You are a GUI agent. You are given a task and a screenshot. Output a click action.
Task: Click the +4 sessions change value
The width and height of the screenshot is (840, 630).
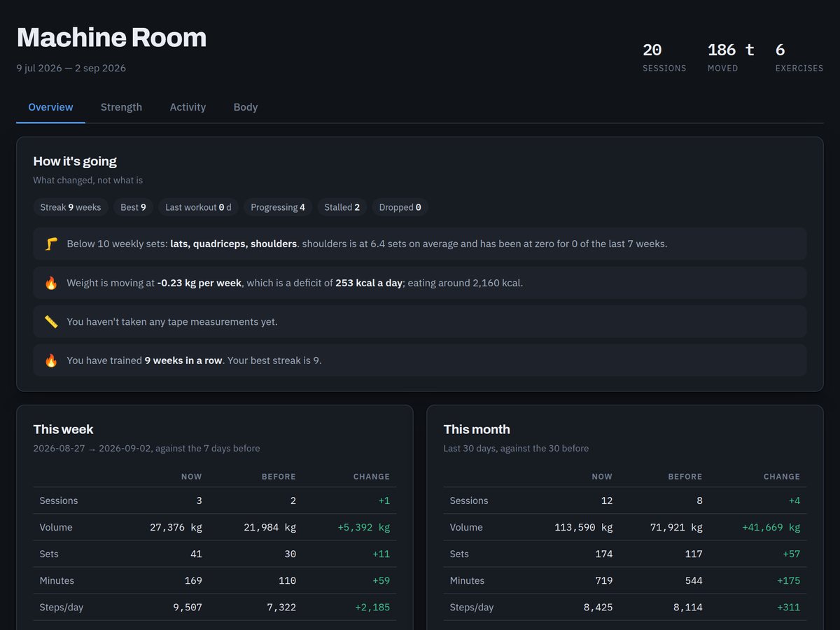pyautogui.click(x=794, y=500)
